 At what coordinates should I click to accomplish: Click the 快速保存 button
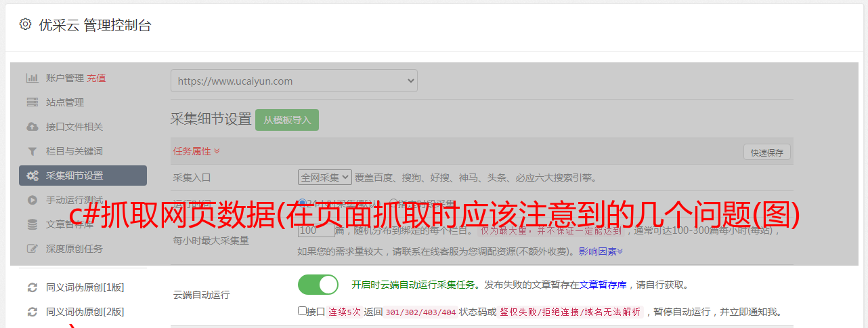767,152
